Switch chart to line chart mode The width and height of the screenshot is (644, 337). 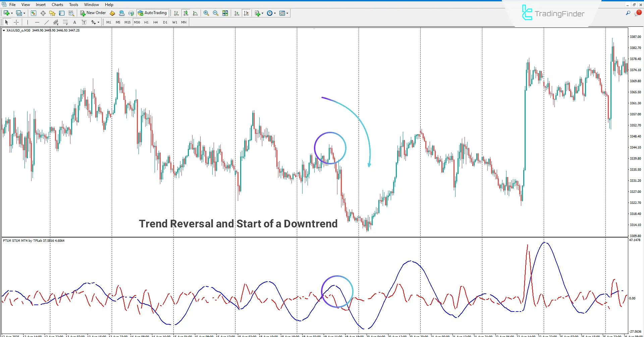(x=196, y=13)
